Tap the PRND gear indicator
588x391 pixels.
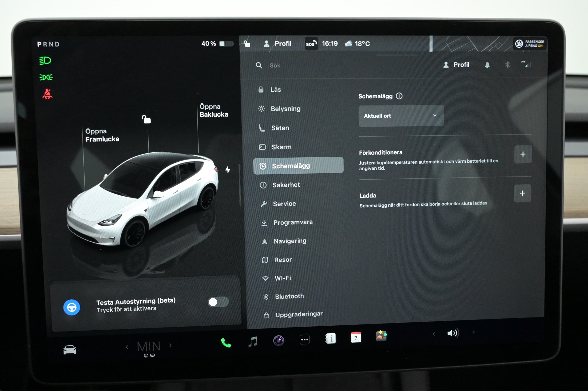click(48, 44)
